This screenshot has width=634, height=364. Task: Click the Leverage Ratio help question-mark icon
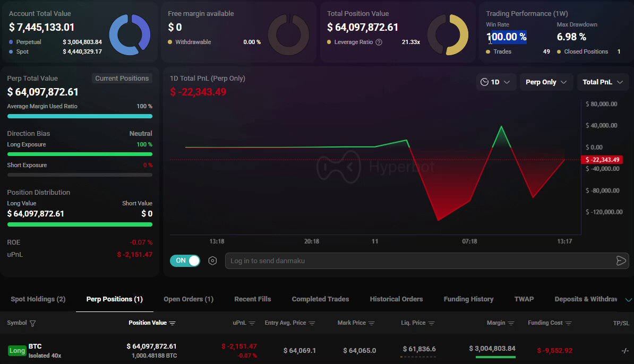pos(379,42)
